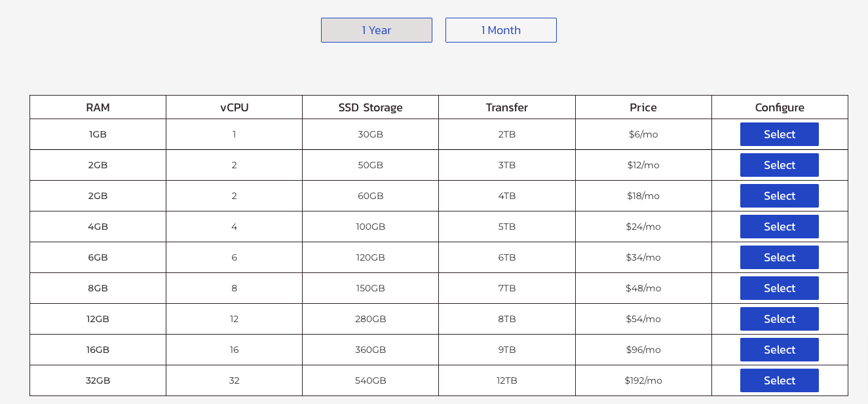Click the Transfer column header
The width and height of the screenshot is (868, 404).
tap(506, 107)
